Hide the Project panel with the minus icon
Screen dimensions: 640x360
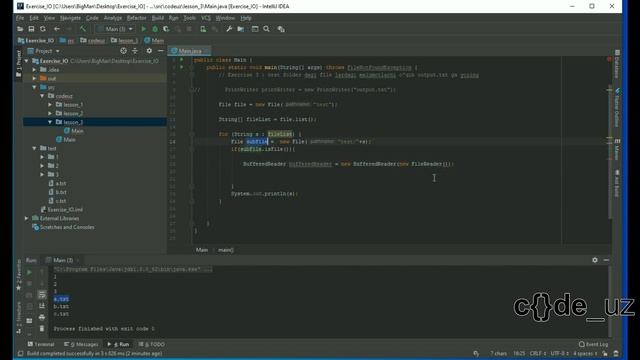click(161, 51)
